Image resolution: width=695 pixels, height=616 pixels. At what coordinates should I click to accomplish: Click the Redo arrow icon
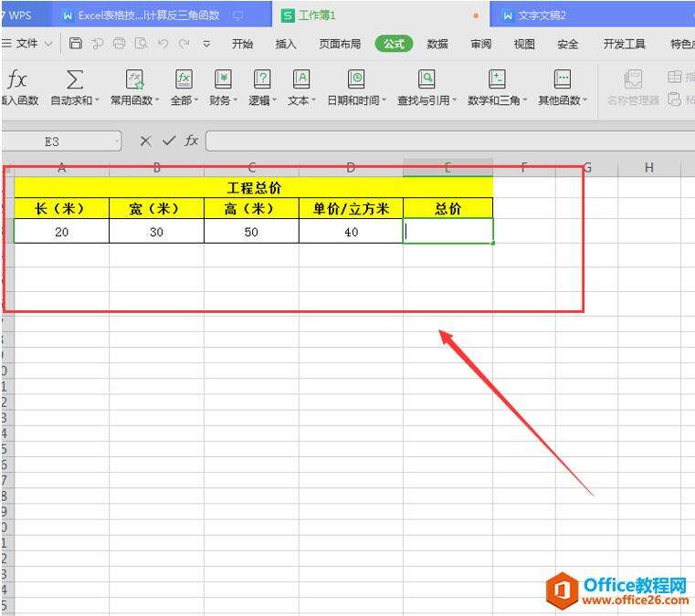(184, 44)
